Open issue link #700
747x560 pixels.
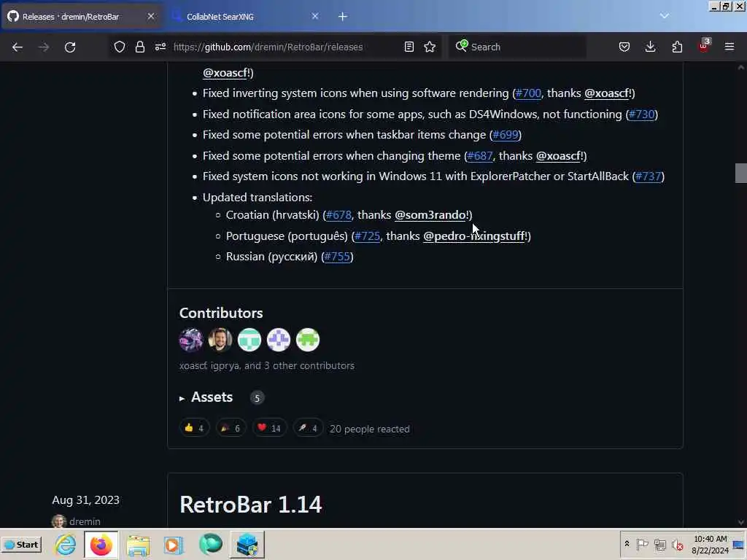[528, 93]
